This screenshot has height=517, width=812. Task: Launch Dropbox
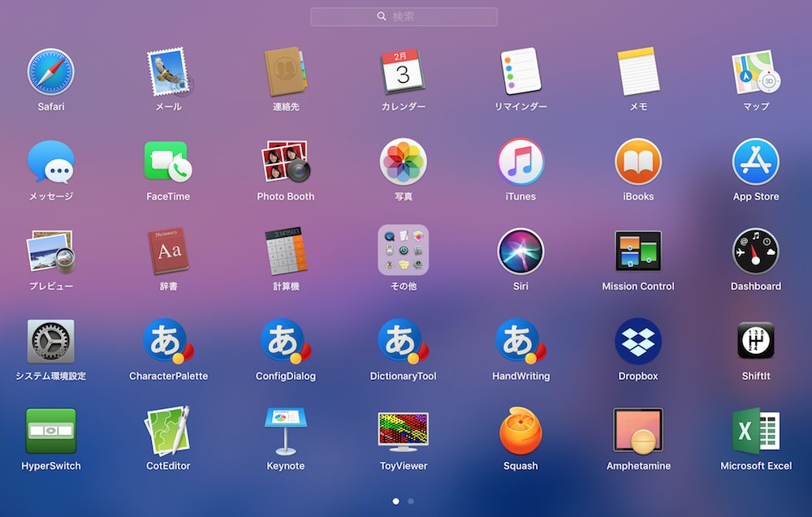638,341
